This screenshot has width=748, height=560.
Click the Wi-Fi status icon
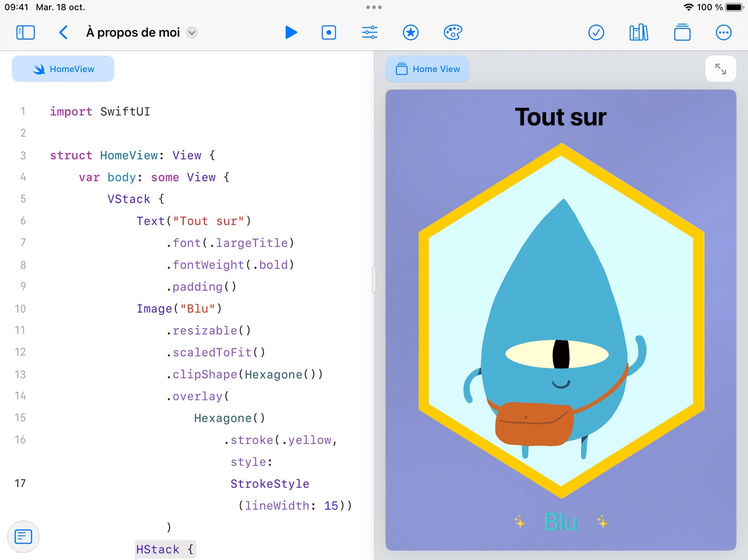(x=689, y=7)
